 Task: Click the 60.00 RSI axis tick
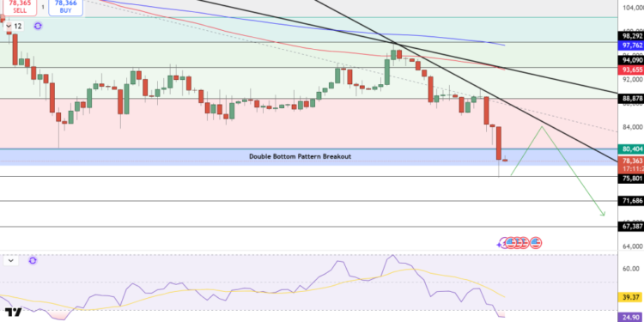point(632,268)
